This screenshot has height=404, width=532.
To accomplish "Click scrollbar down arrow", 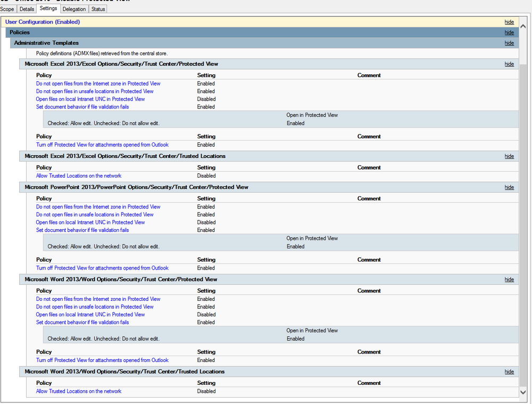I will click(x=523, y=392).
